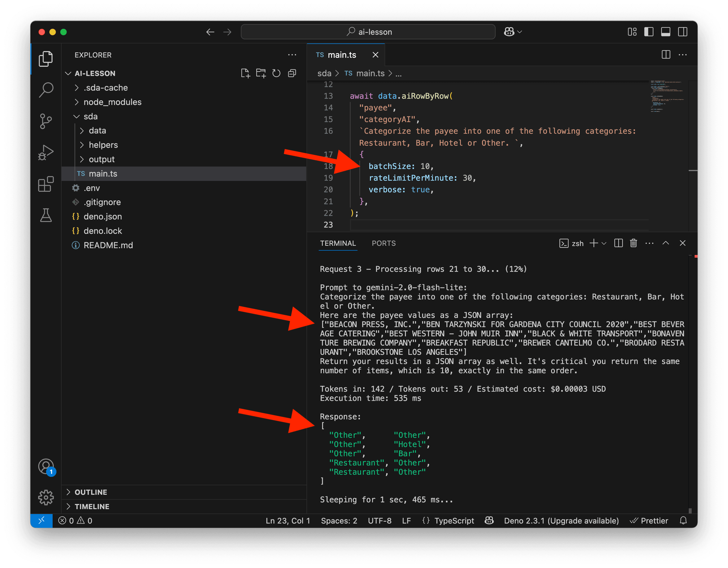Open the Customize Layout icon
The width and height of the screenshot is (728, 568).
632,32
